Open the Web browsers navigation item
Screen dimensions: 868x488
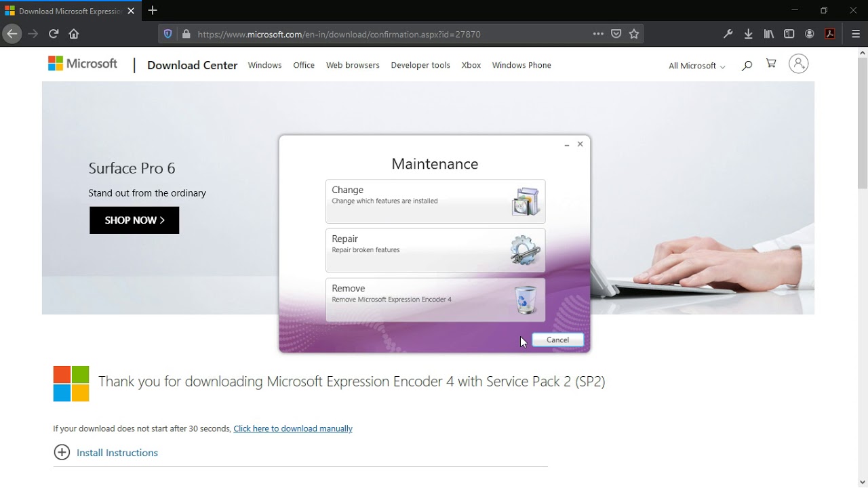353,65
